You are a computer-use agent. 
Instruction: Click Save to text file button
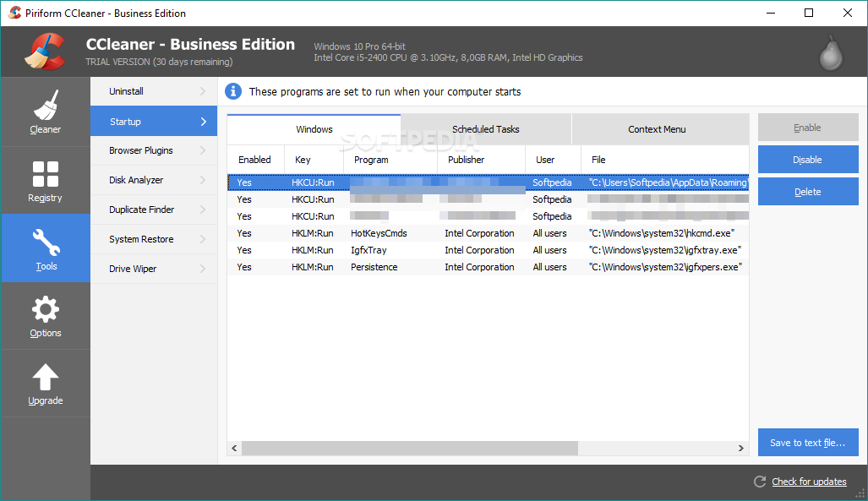click(x=808, y=443)
